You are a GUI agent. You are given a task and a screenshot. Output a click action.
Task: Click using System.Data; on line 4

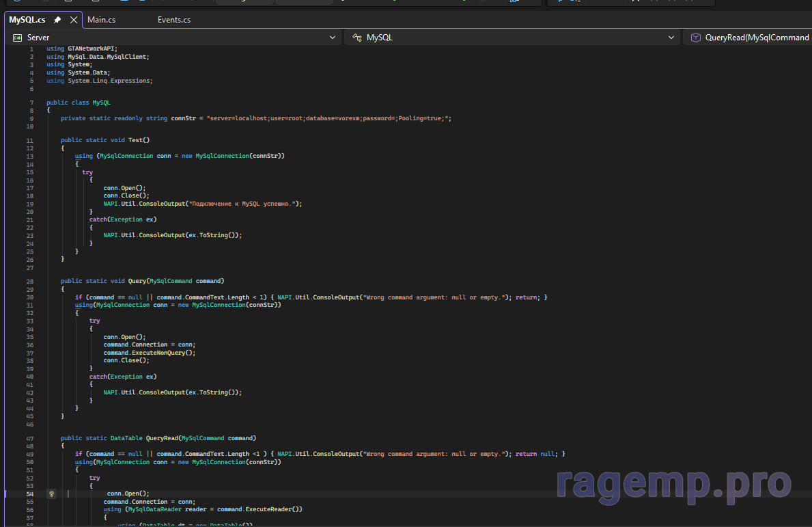(x=79, y=72)
